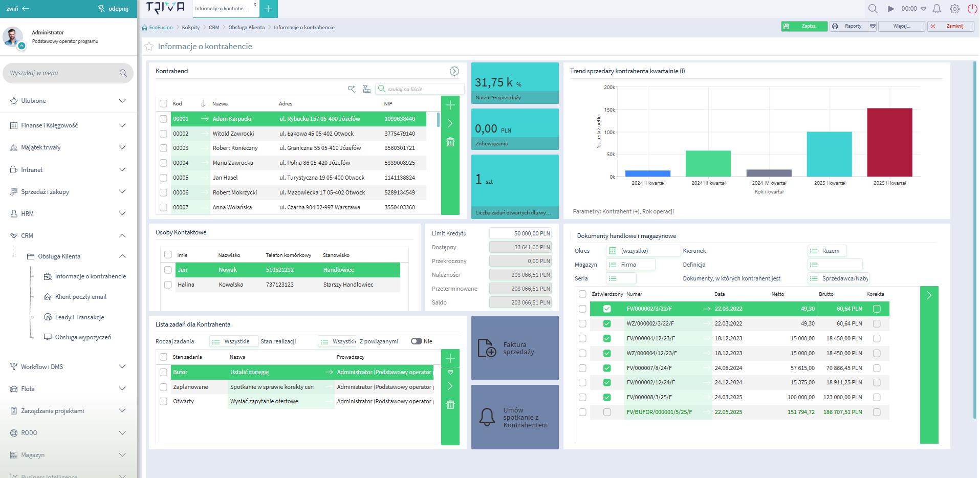The width and height of the screenshot is (980, 478).
Task: Click the green plus icon in Kontrahenci list
Action: tap(450, 105)
